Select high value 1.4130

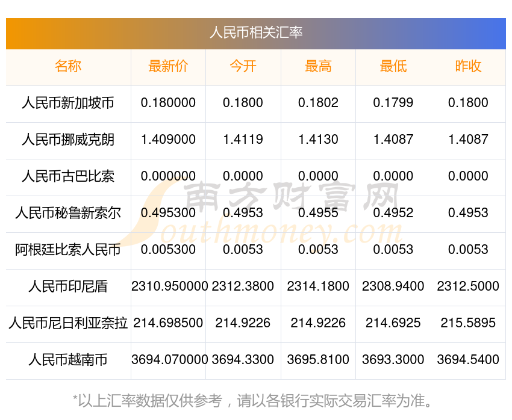point(318,140)
